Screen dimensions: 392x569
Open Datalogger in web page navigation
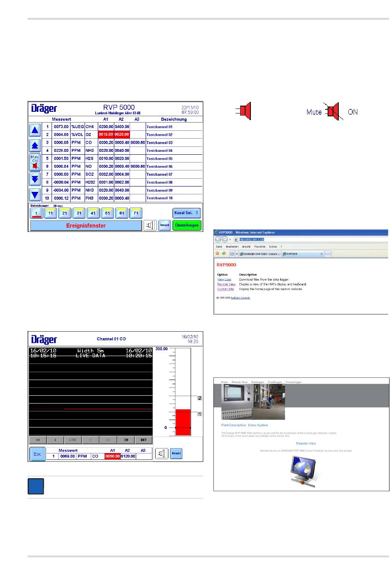point(258,382)
